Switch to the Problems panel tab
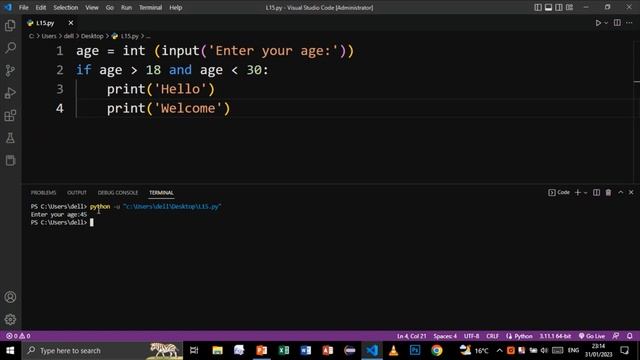The width and height of the screenshot is (640, 360). click(x=43, y=192)
